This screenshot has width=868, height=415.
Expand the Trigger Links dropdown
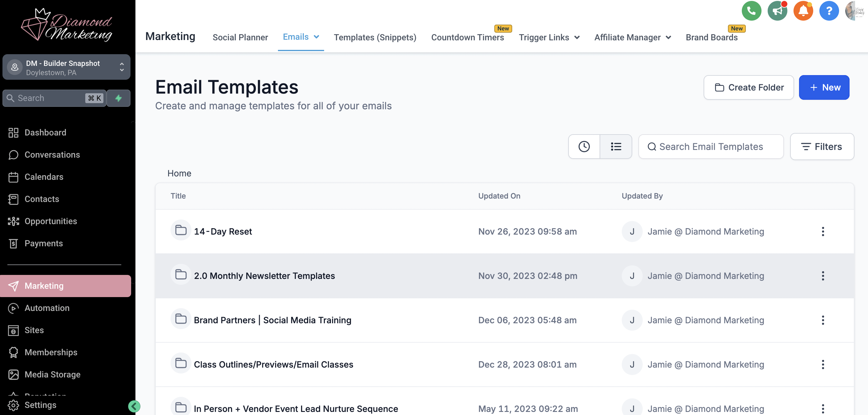pyautogui.click(x=549, y=38)
